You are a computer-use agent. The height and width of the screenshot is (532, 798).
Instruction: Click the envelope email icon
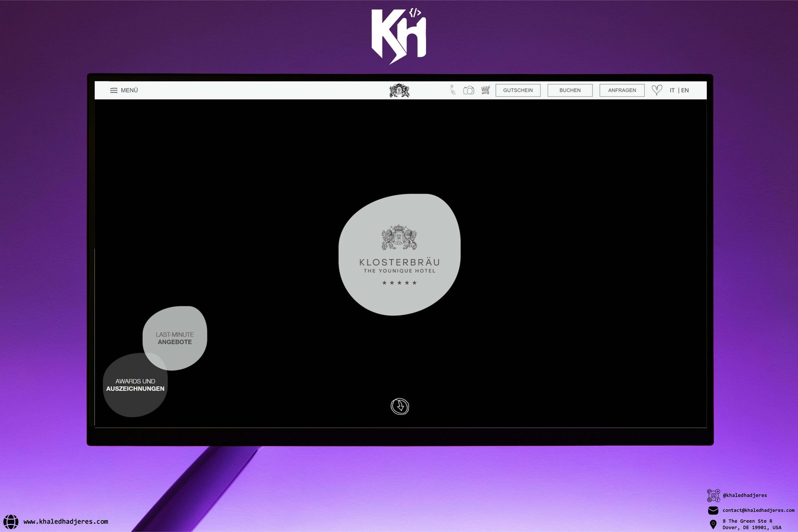click(x=713, y=510)
